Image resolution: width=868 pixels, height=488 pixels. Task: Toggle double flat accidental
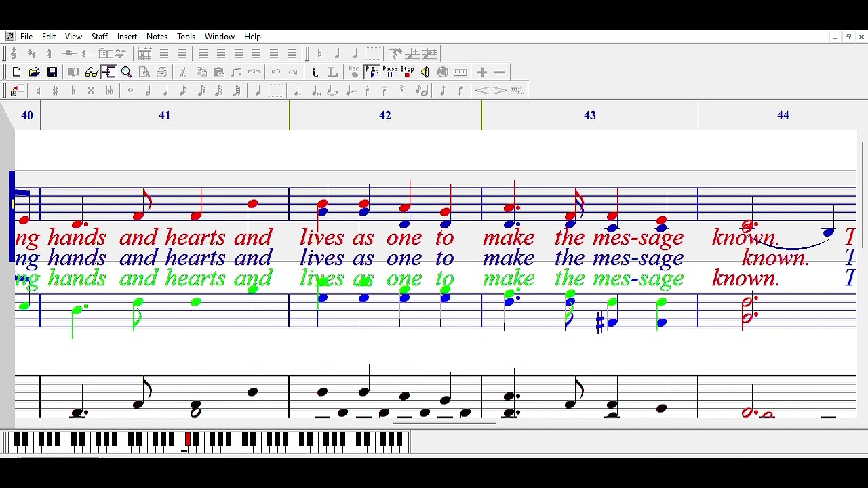[x=108, y=90]
